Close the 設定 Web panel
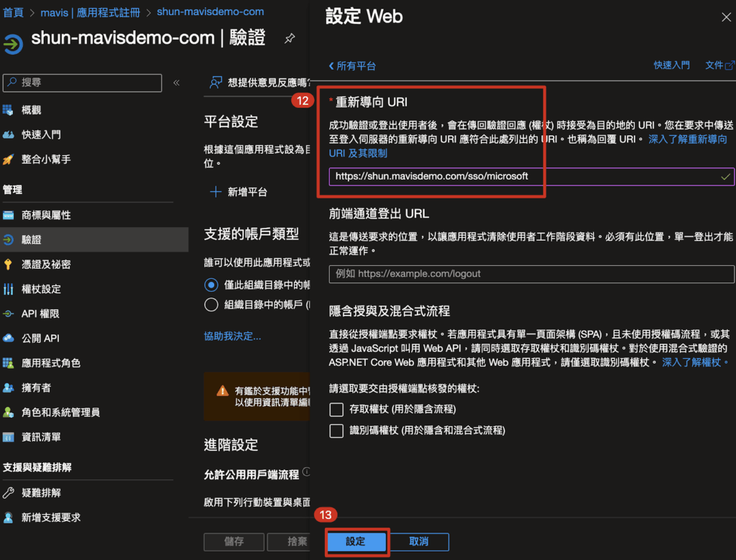The height and width of the screenshot is (560, 736). tap(725, 17)
